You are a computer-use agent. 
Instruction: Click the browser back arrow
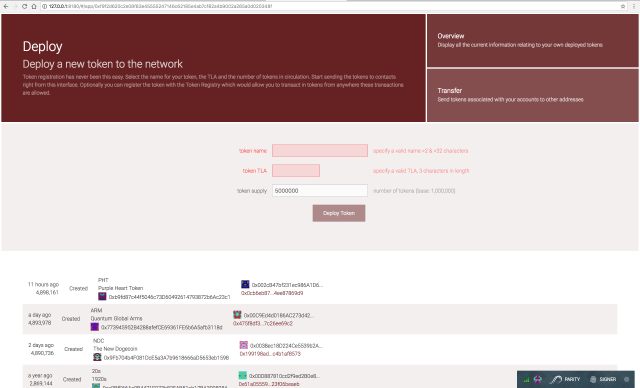6,7
